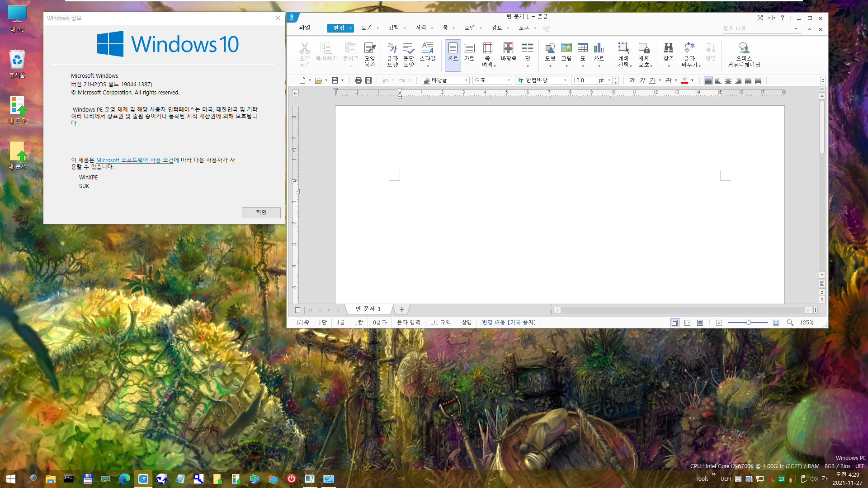Image resolution: width=868 pixels, height=488 pixels.
Task: Open the 서식 menu
Action: pos(420,28)
